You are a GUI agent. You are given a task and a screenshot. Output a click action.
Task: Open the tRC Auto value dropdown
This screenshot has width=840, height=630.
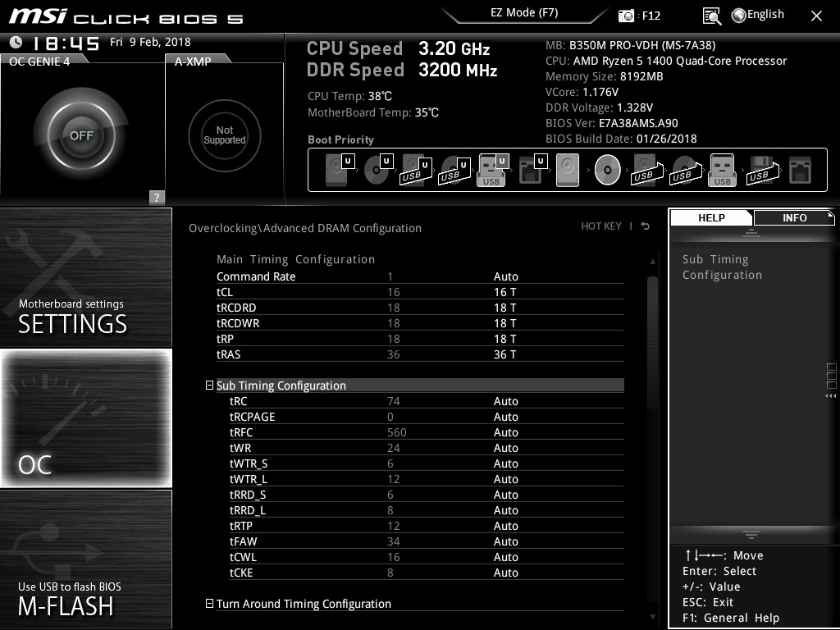click(505, 401)
